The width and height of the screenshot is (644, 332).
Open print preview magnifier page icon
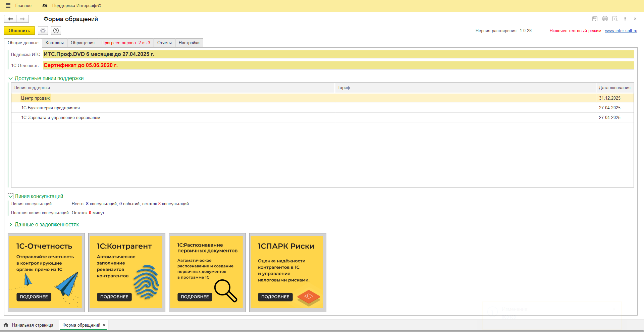(x=615, y=19)
